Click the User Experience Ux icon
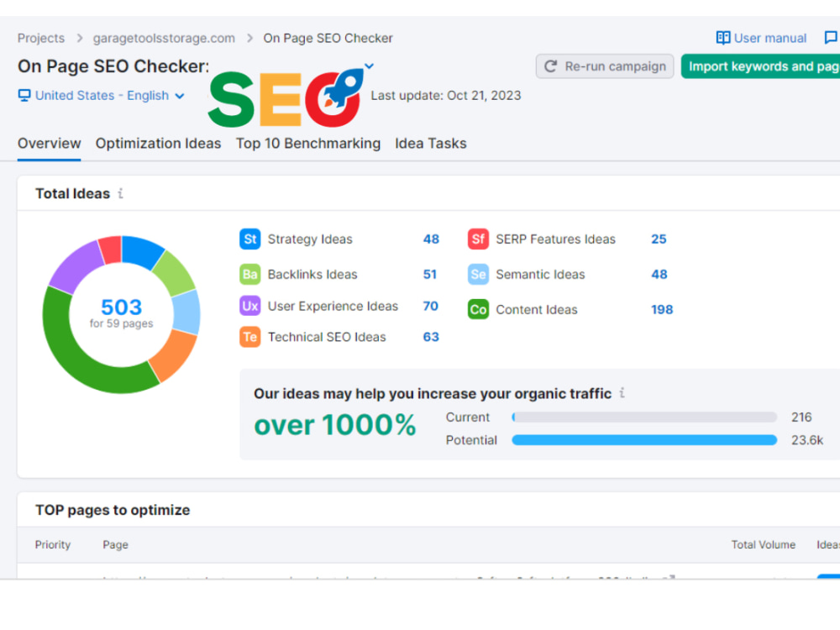840x630 pixels. pyautogui.click(x=249, y=306)
